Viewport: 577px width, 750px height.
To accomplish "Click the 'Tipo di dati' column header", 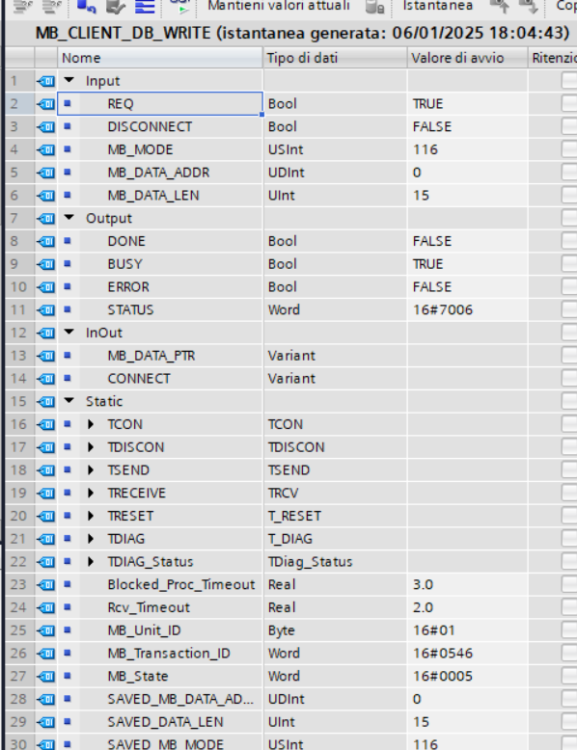I will (335, 58).
